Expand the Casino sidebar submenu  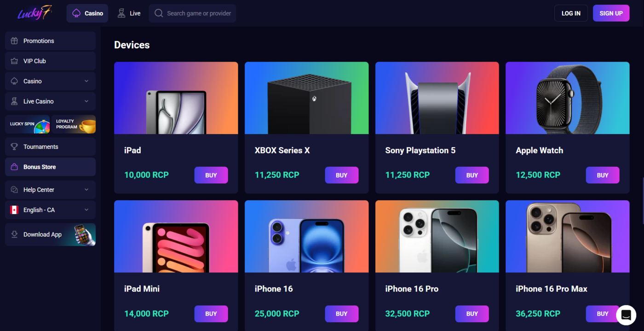[86, 81]
